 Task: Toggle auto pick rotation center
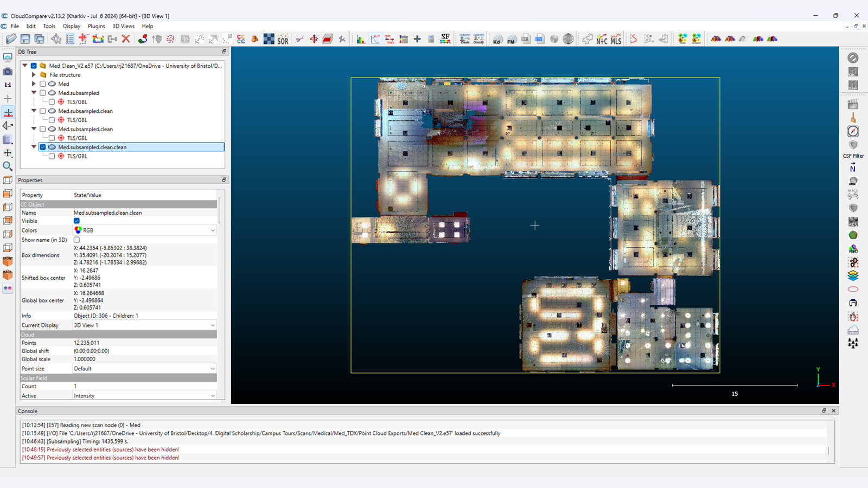click(8, 112)
